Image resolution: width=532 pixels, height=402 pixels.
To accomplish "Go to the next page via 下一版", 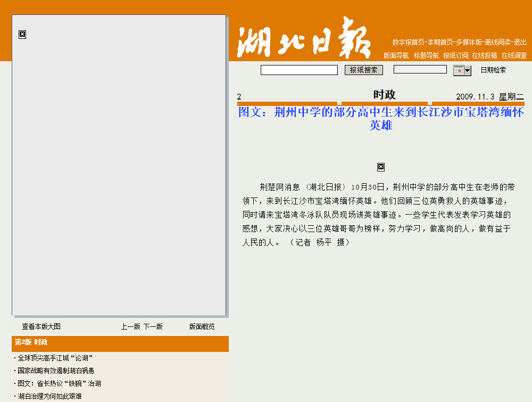I will click(x=153, y=326).
